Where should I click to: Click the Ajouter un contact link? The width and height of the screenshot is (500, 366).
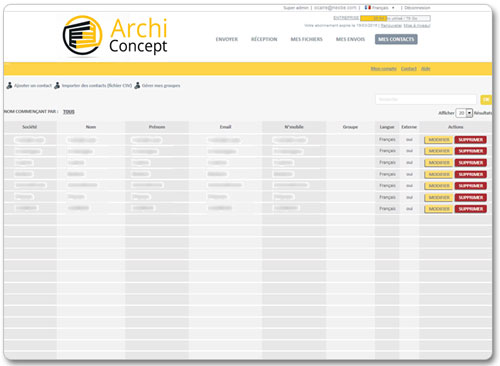click(x=33, y=86)
